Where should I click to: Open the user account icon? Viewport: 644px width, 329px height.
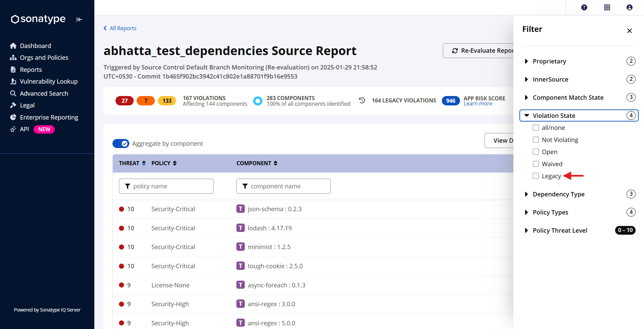click(x=630, y=7)
